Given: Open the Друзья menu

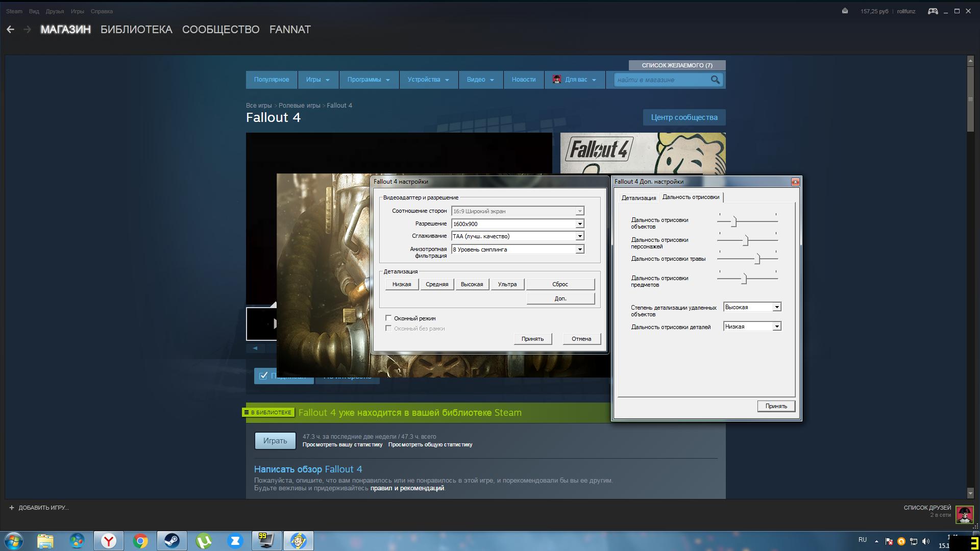Looking at the screenshot, I should pos(55,11).
